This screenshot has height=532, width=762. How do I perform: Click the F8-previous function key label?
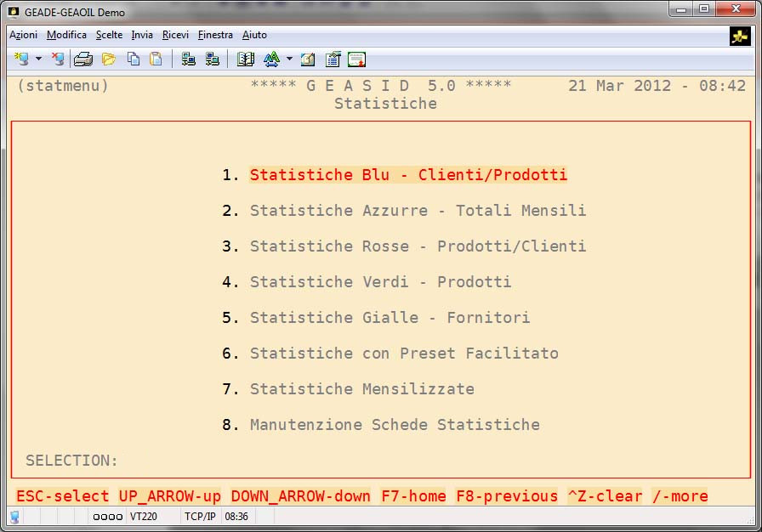click(507, 495)
